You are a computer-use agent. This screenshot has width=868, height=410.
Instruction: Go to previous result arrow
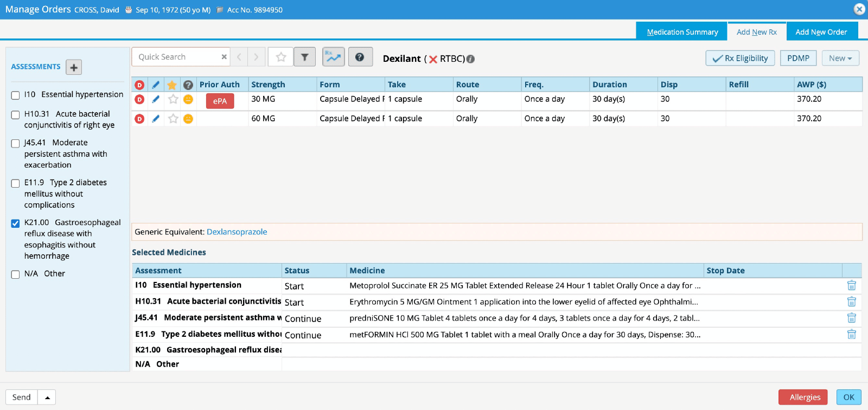[x=239, y=57]
